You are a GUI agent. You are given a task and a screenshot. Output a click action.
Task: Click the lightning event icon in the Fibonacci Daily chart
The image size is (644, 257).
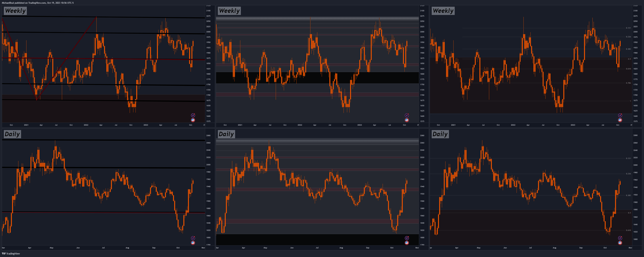pos(620,238)
